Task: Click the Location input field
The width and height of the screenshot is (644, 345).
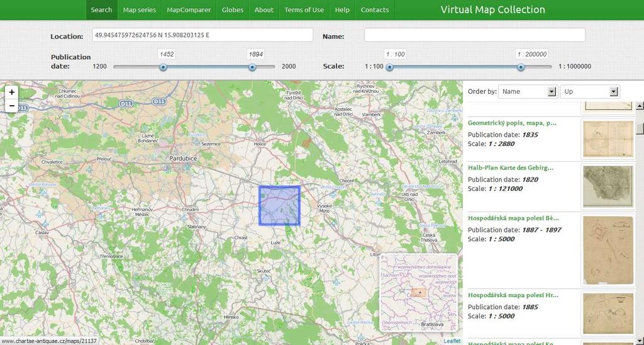Action: point(202,35)
